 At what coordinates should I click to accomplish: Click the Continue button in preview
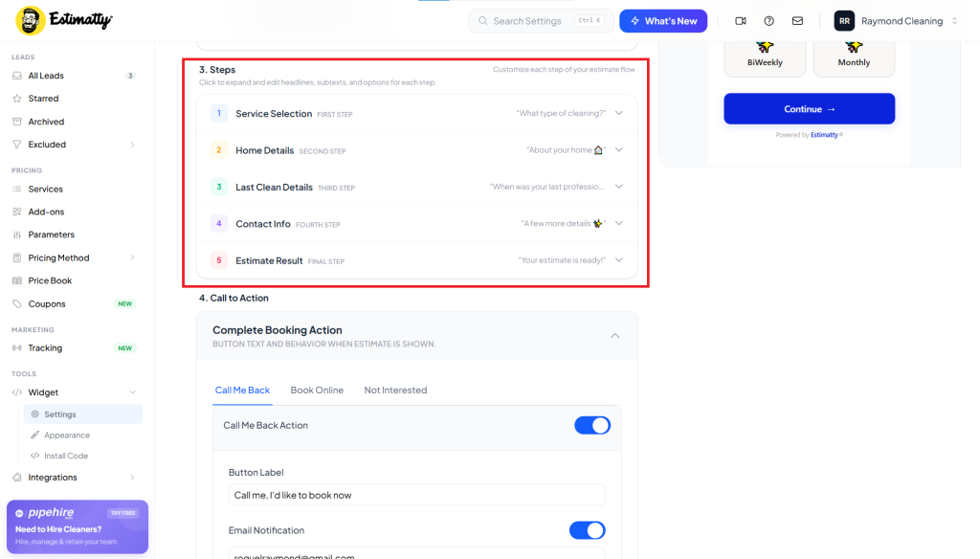(x=810, y=109)
